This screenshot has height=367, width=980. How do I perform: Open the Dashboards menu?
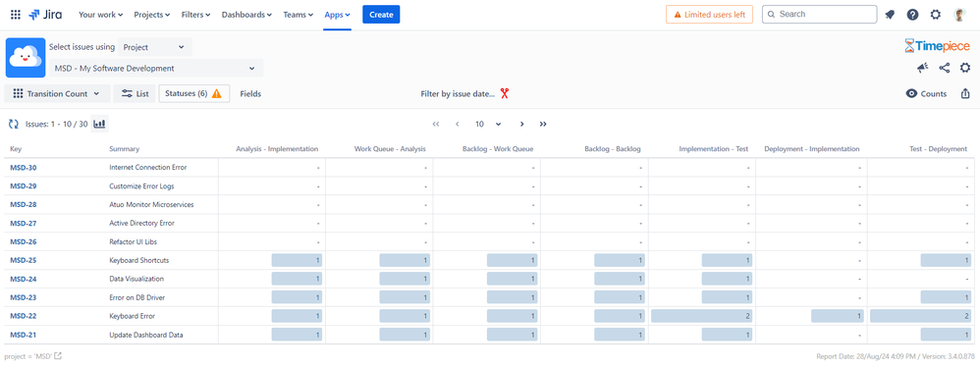coord(247,15)
